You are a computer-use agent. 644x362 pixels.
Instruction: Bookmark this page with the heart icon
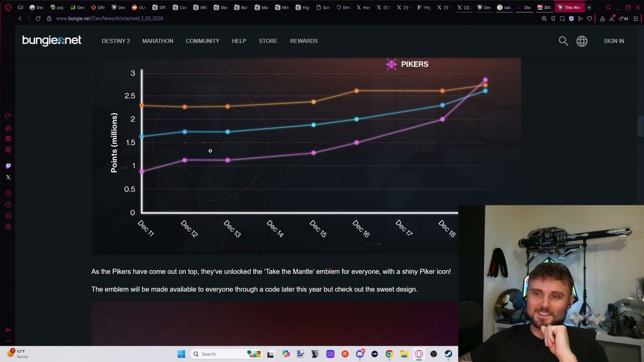pos(589,19)
